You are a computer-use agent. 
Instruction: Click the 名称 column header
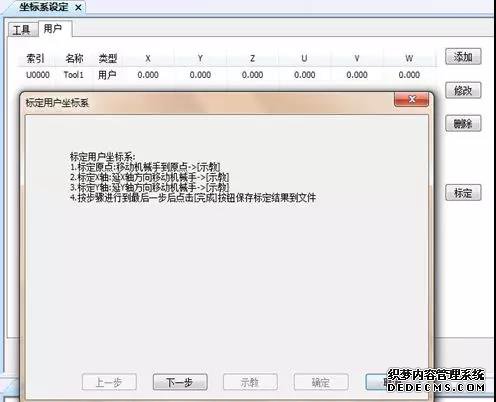tap(74, 58)
